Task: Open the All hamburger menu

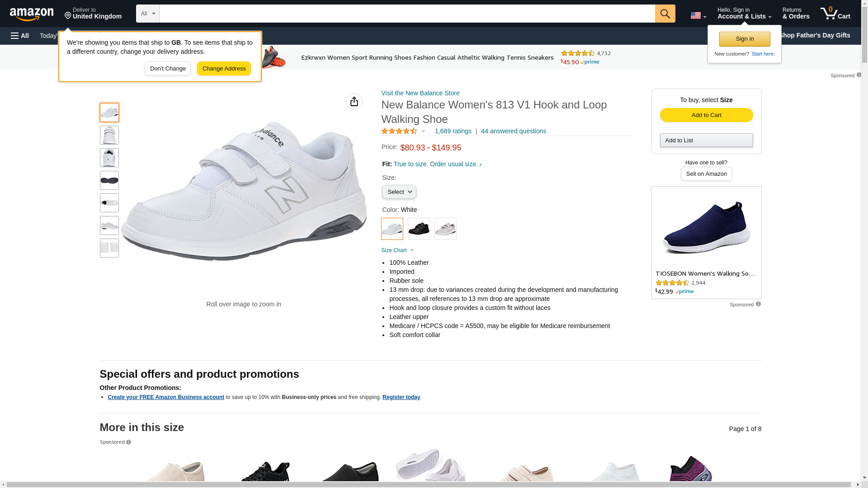Action: point(20,36)
